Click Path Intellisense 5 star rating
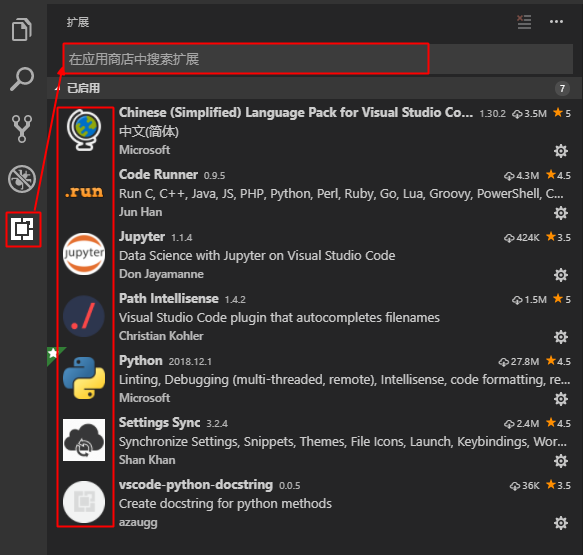The image size is (583, 555). 562,299
